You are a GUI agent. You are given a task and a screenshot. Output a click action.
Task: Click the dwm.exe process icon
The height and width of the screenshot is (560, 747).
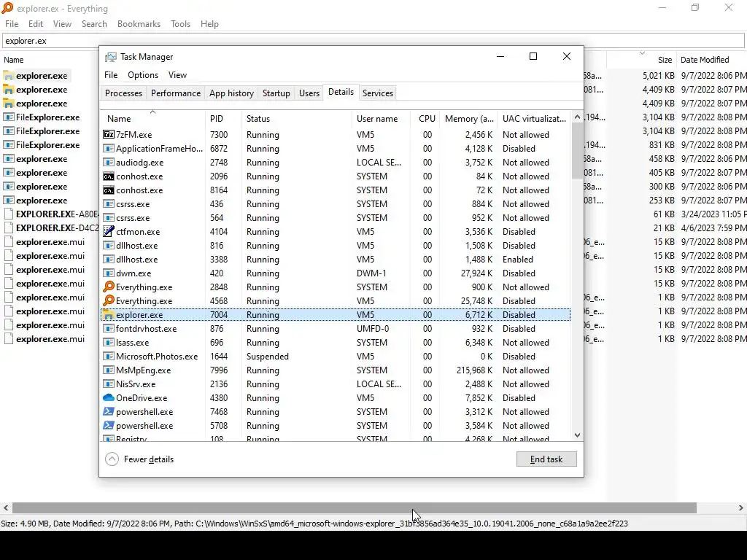pos(109,273)
